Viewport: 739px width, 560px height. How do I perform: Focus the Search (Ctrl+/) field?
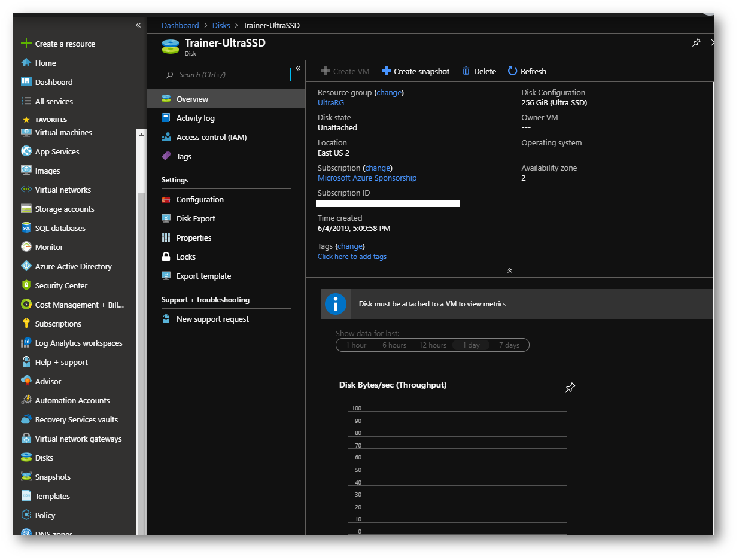(x=226, y=74)
